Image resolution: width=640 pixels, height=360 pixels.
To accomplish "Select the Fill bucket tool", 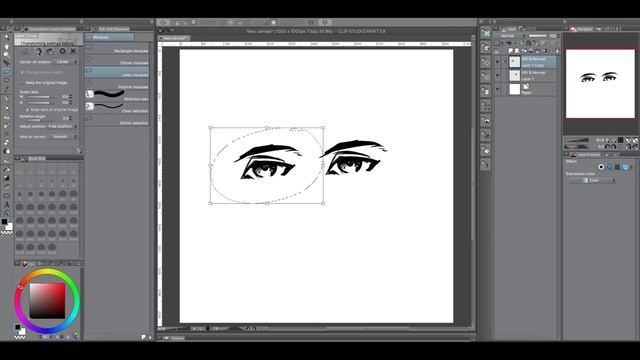I will click(7, 169).
